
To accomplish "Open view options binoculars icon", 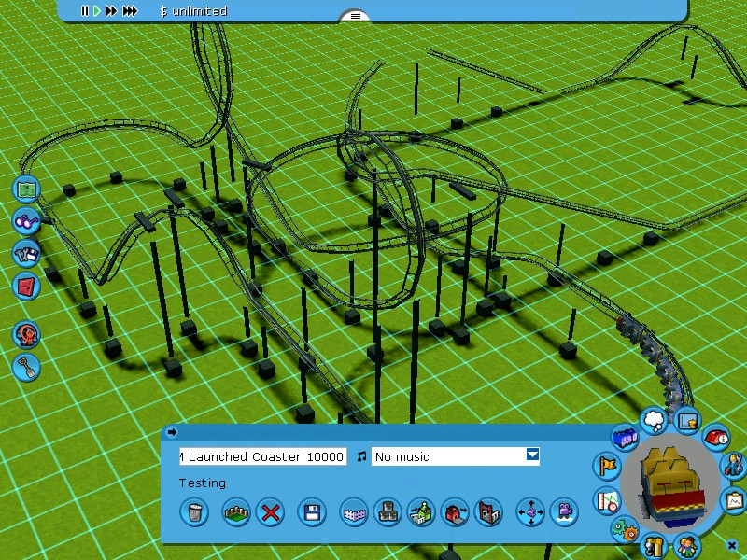I will click(27, 221).
